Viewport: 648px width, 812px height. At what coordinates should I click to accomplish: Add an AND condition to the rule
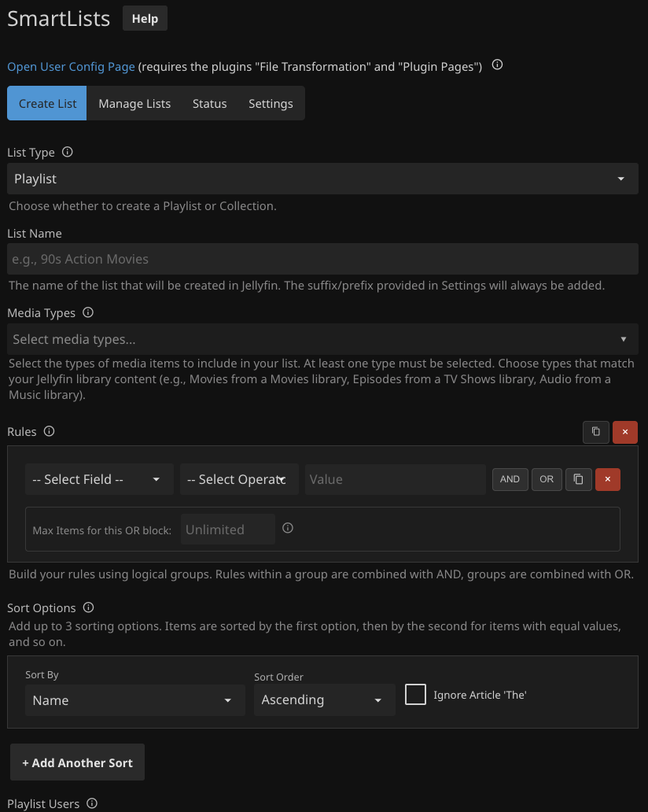click(x=510, y=479)
